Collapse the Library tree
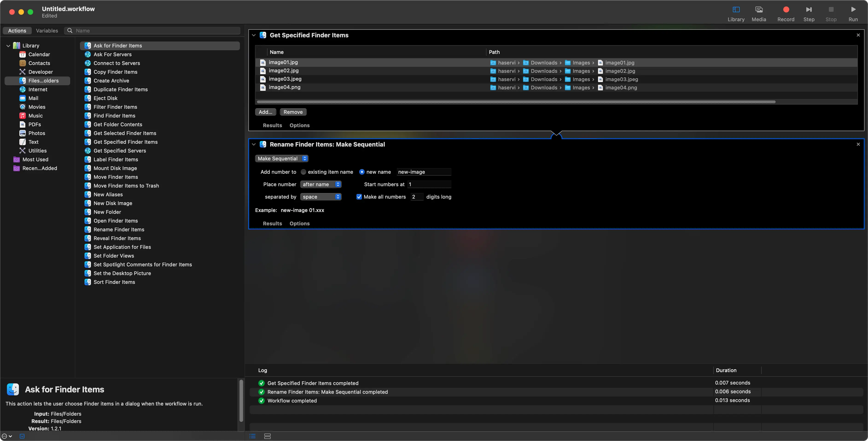This screenshot has width=868, height=441. (8, 46)
